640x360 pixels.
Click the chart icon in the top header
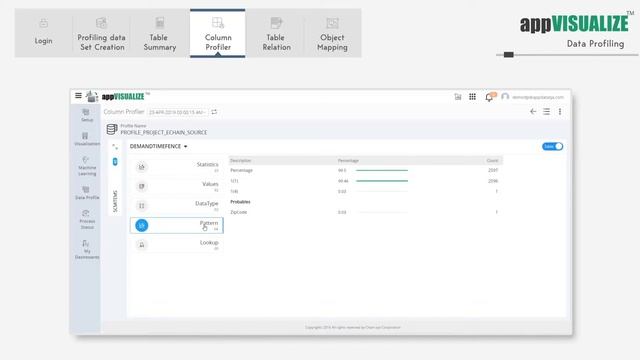tap(458, 97)
